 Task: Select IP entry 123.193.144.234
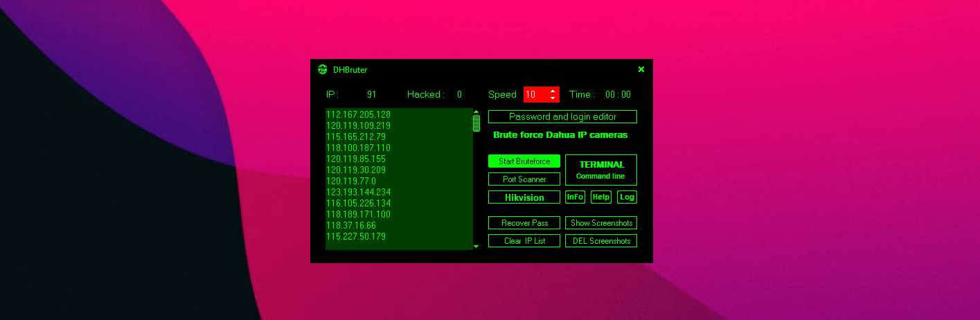pyautogui.click(x=358, y=192)
